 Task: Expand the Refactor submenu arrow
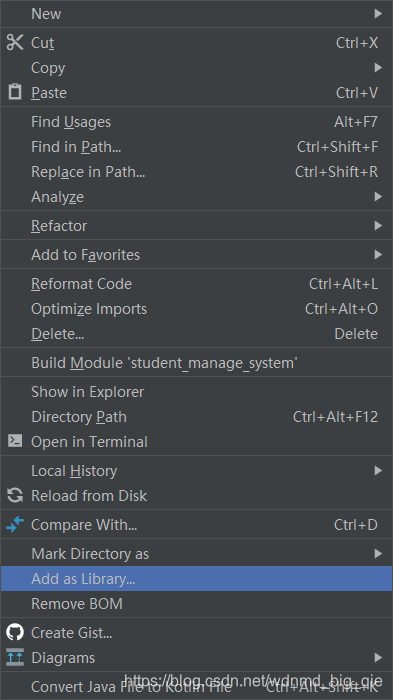[x=378, y=225]
